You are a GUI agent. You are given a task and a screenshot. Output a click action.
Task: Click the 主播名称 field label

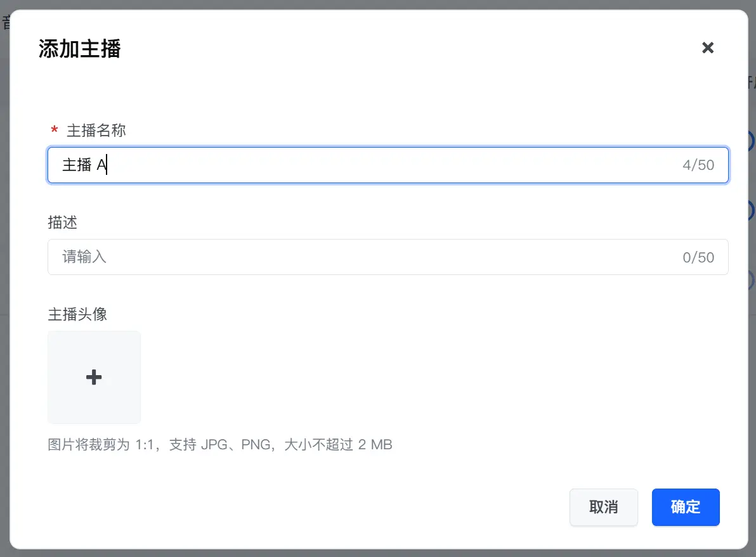tap(96, 131)
